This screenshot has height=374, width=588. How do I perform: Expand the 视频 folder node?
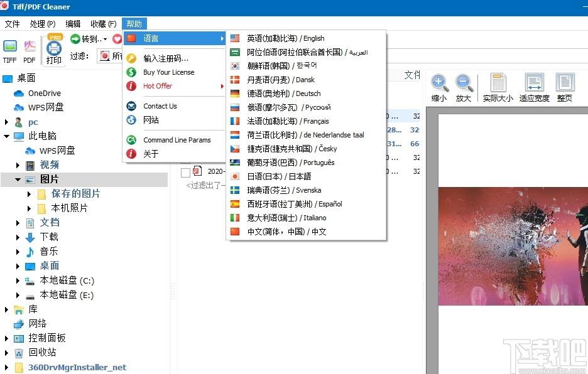(18, 165)
